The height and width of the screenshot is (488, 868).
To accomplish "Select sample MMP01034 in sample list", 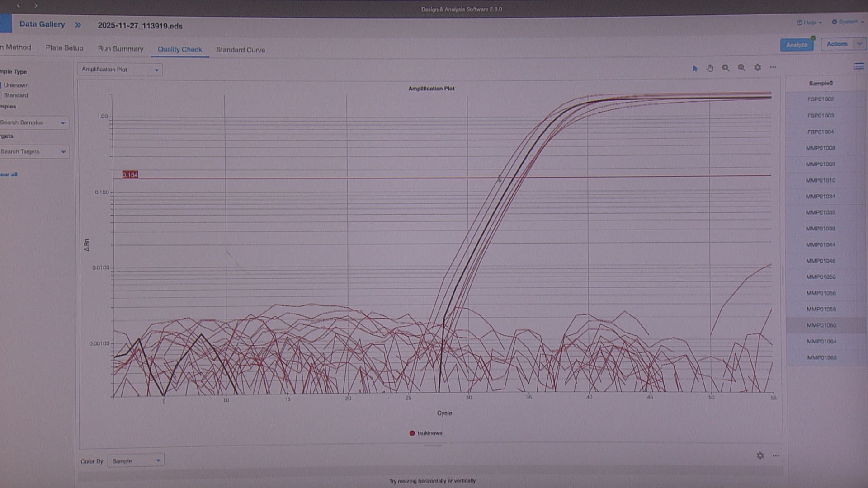I will pyautogui.click(x=821, y=197).
